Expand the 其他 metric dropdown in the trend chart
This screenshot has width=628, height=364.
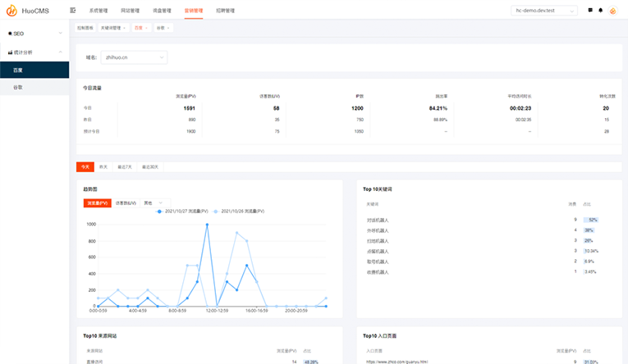point(154,202)
